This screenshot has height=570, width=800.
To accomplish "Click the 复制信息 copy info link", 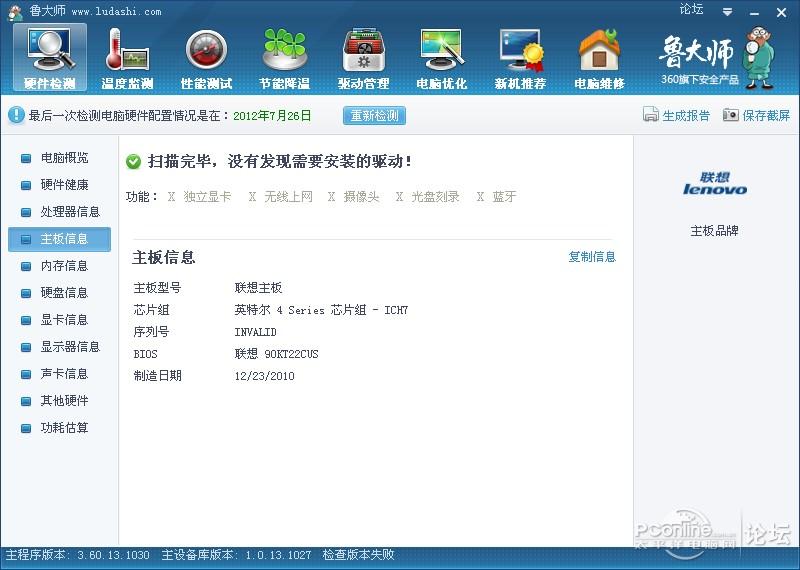I will tap(592, 257).
